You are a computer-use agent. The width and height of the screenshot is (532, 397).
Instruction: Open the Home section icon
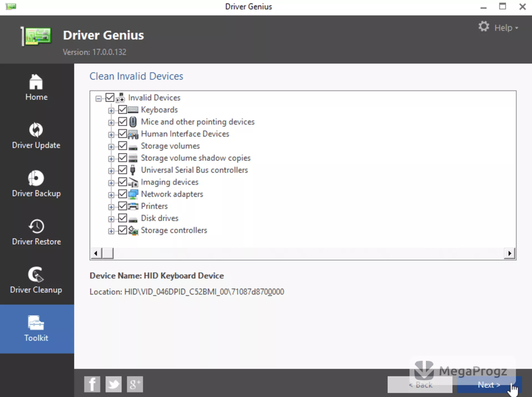click(x=36, y=82)
